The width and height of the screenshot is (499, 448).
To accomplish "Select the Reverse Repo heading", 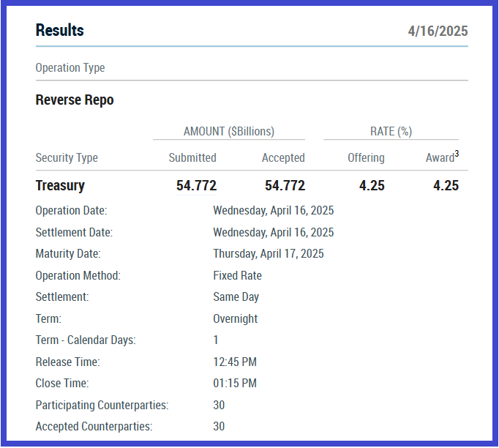I will click(75, 100).
